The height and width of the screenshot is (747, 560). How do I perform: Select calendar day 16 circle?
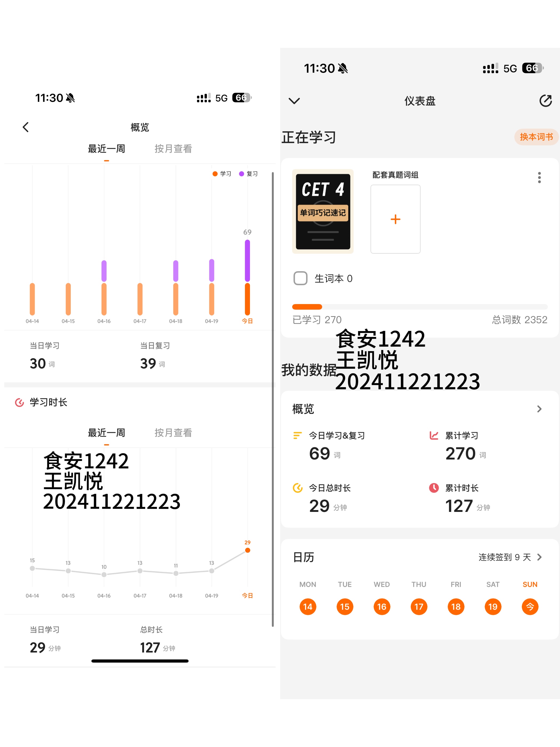click(382, 607)
